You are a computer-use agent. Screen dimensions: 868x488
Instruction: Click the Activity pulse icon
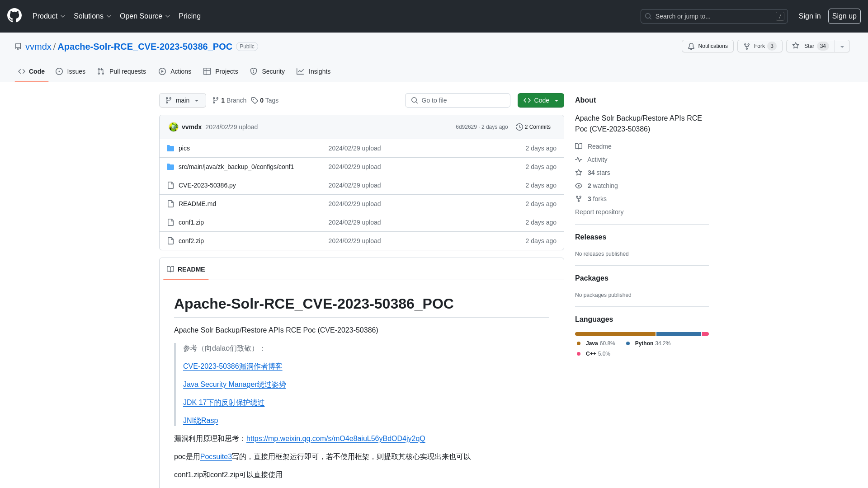click(x=579, y=160)
